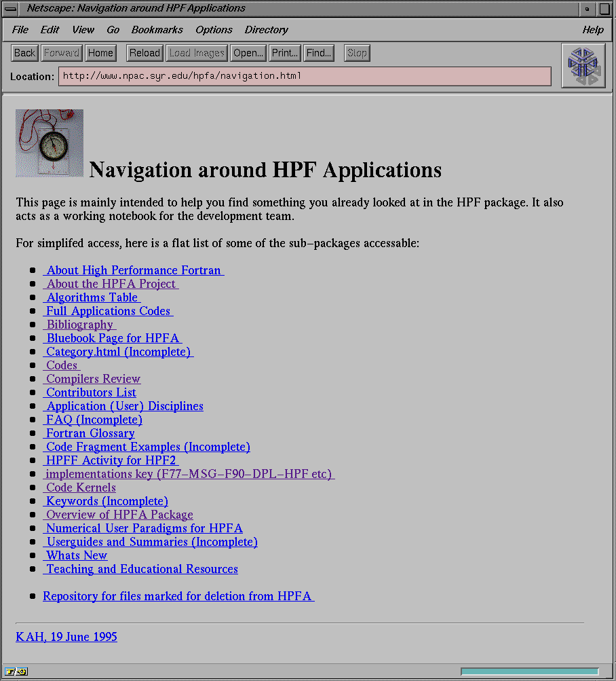Open Code Fragment Examples (Incomplete) link
Screen dimensions: 616x681
point(147,447)
